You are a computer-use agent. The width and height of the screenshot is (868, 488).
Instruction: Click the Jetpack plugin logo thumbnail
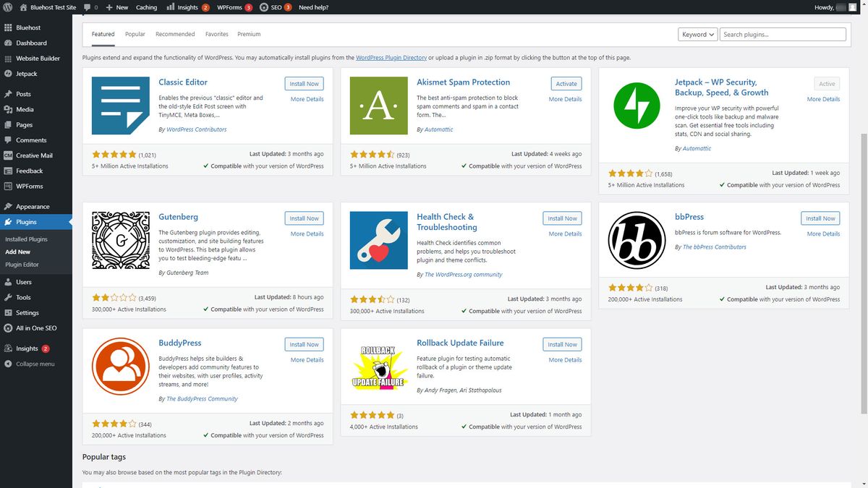tap(637, 106)
